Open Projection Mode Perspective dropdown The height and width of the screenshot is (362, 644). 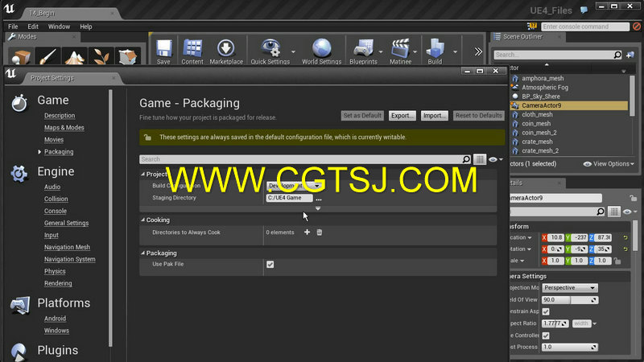(570, 288)
